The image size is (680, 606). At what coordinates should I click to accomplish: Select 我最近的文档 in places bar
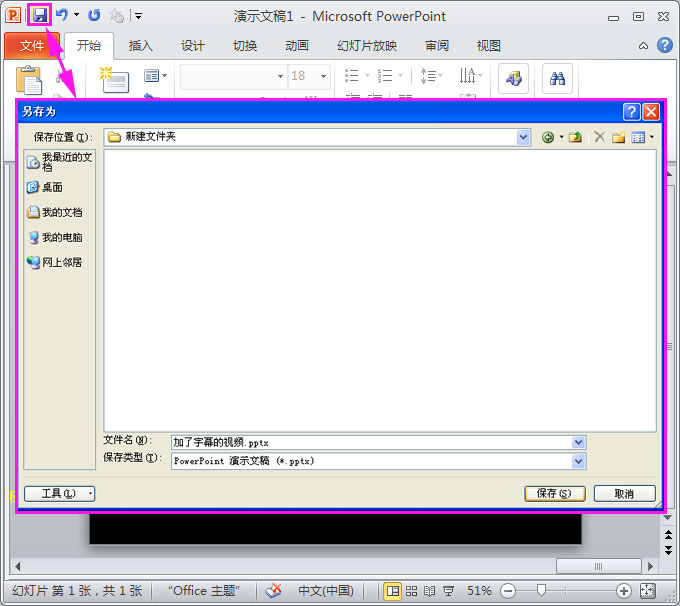[60, 162]
